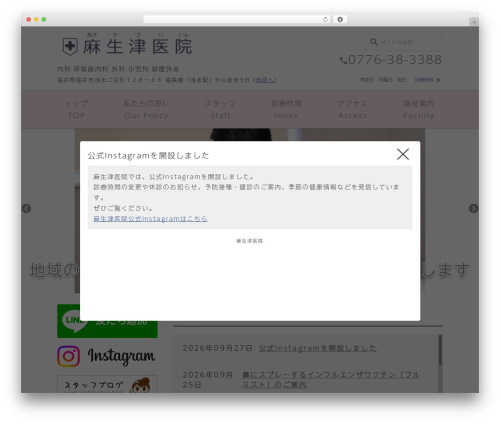500x423 pixels.
Task: Click the Instagram wordmark text in sidebar
Action: pos(121,356)
